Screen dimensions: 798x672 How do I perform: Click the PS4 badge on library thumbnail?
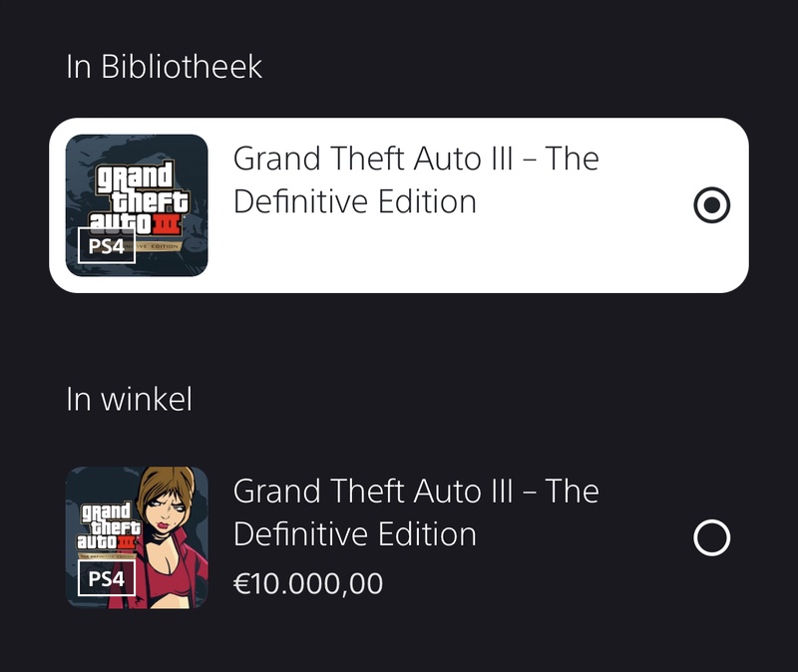[107, 246]
